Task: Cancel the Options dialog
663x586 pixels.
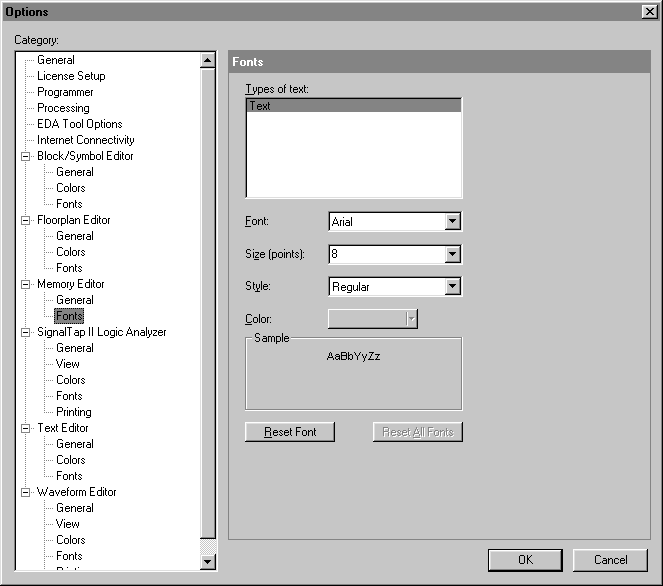Action: tap(610, 560)
